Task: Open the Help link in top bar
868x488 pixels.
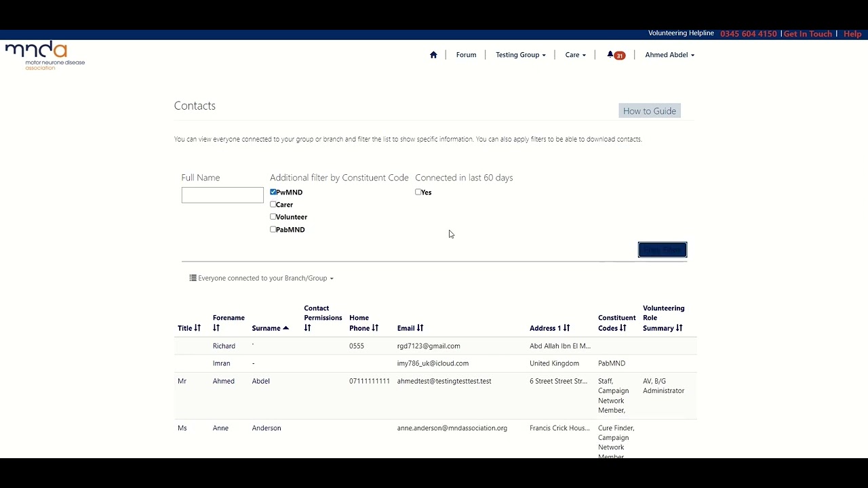Action: point(852,34)
